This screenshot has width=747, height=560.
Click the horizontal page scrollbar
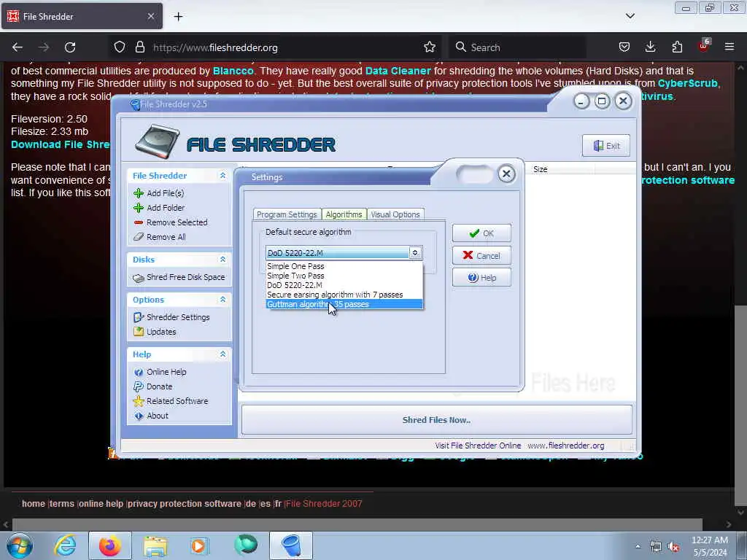(x=357, y=525)
